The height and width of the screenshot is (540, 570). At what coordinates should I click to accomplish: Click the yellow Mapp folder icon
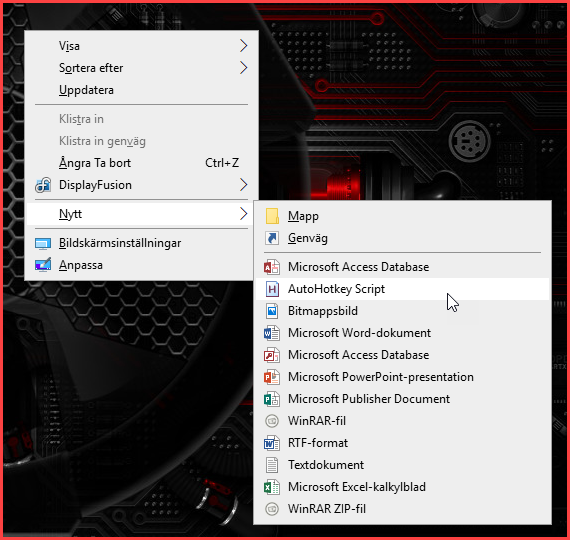272,216
